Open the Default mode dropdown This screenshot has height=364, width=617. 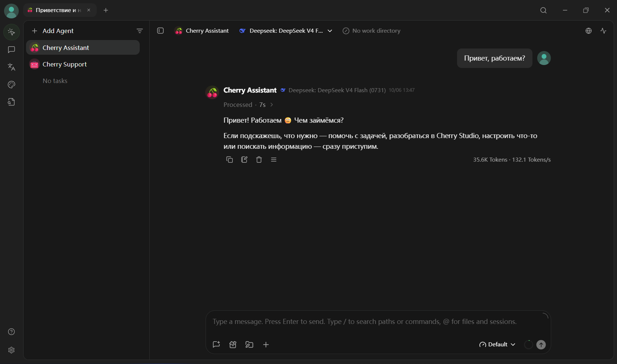click(497, 345)
